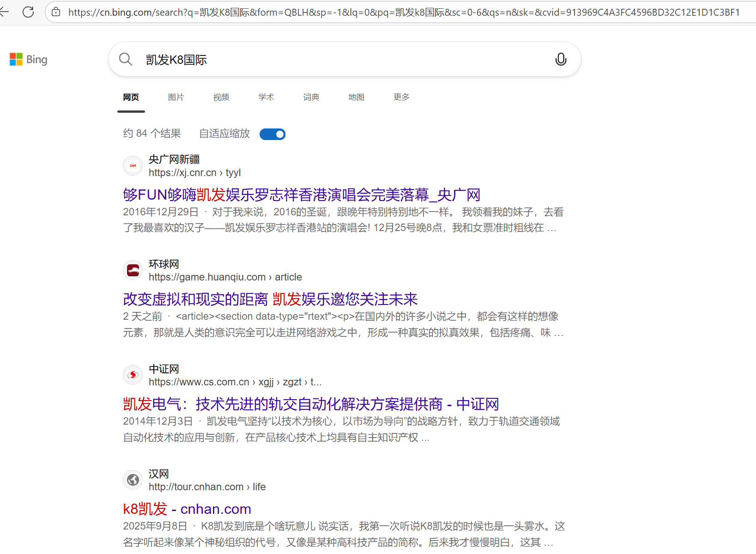Screen dimensions: 756x554
Task: Focus the Bing search box with 凯发K8国际
Action: 344,60
